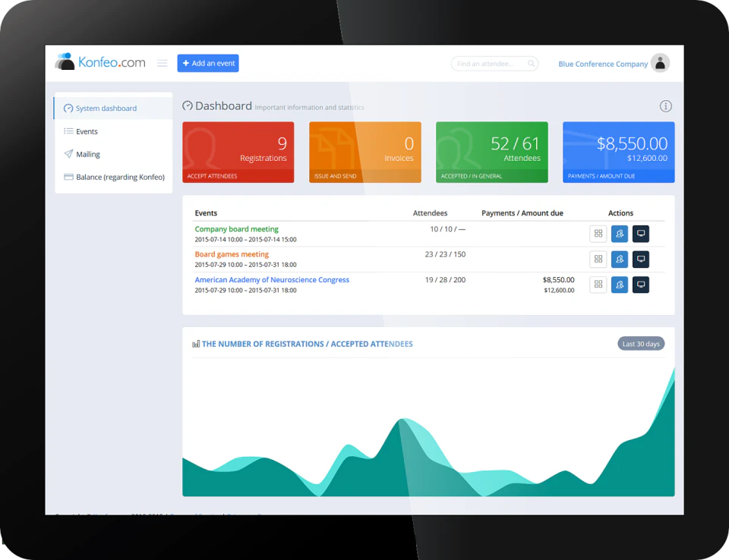Open the Last 30 days range selector
The width and height of the screenshot is (729, 560).
[640, 343]
